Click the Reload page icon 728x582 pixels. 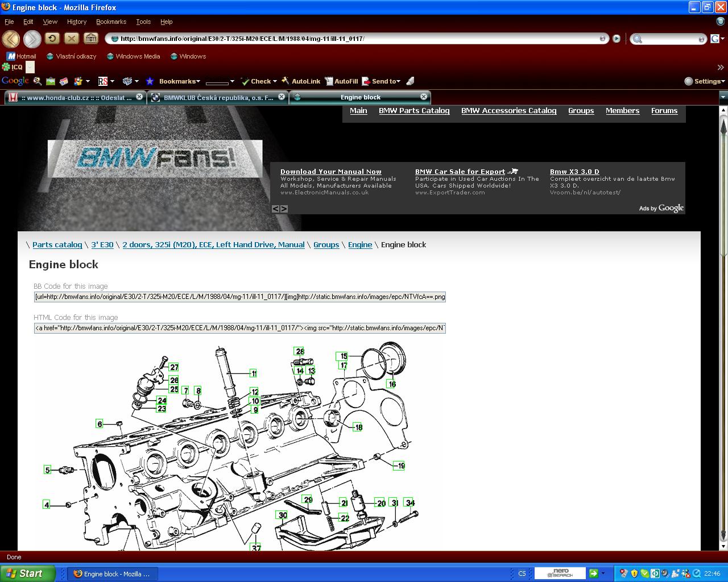(52, 38)
